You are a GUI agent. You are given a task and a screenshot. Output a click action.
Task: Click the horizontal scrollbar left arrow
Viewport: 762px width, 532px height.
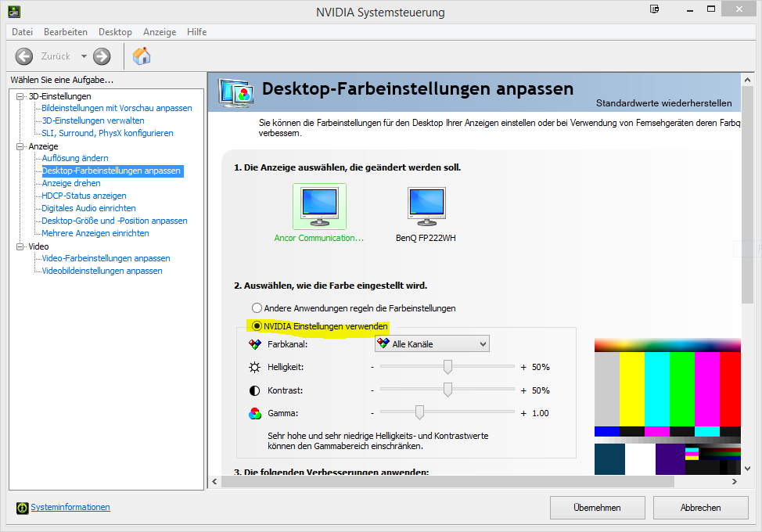(215, 481)
